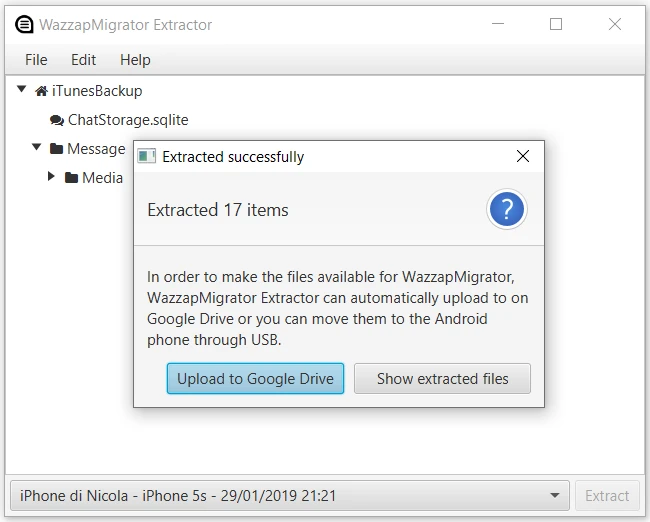Click Upload to Google Drive button

[x=255, y=379]
